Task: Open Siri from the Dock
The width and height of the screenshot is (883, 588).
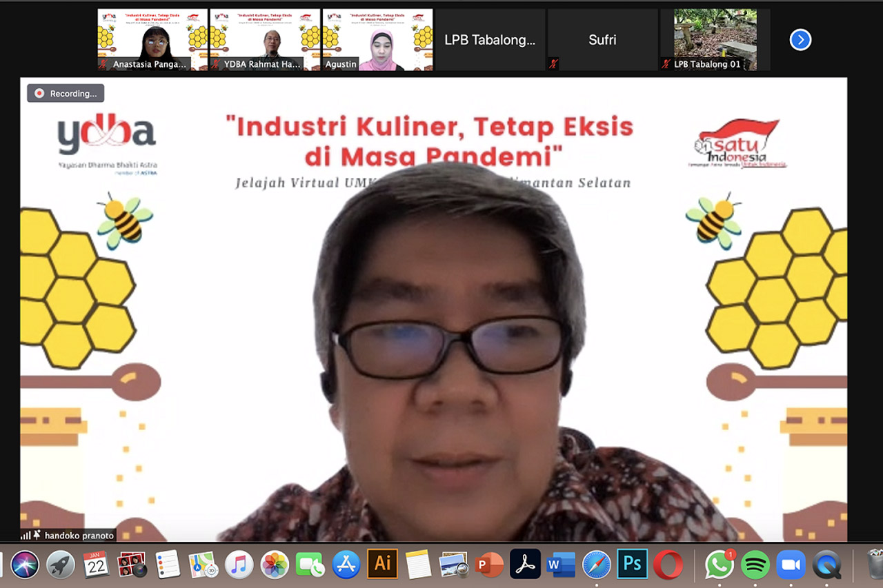Action: click(25, 565)
